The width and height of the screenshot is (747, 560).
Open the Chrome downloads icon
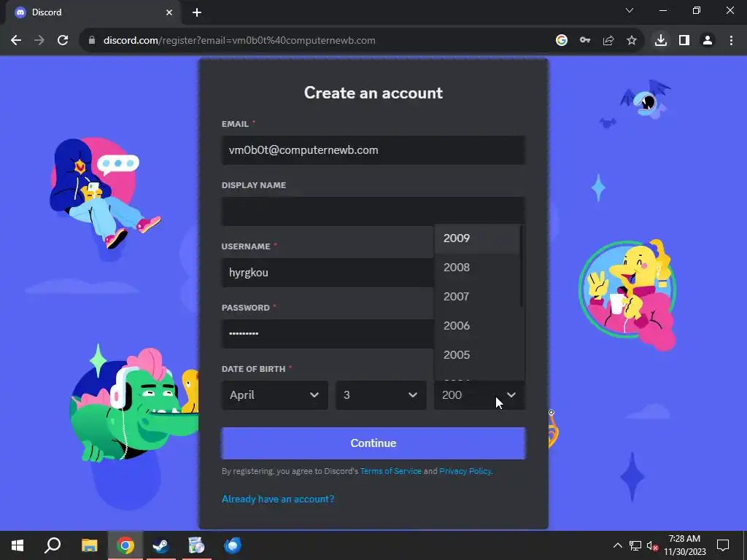point(661,41)
